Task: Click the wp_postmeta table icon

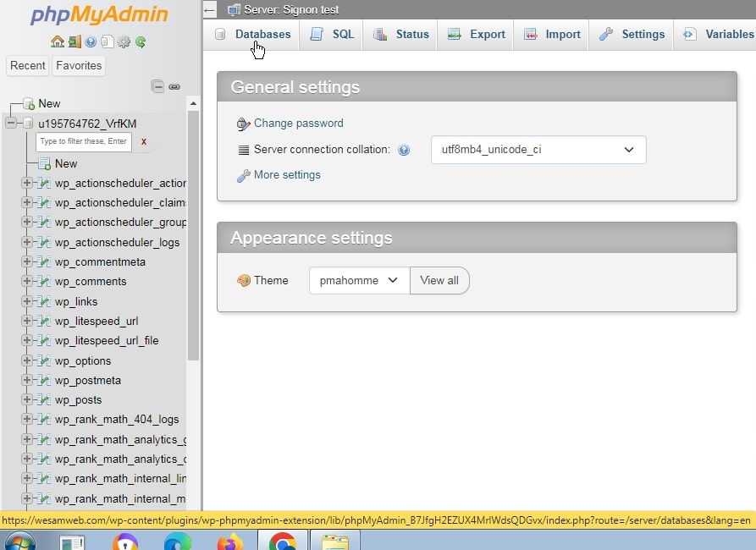Action: click(x=44, y=380)
